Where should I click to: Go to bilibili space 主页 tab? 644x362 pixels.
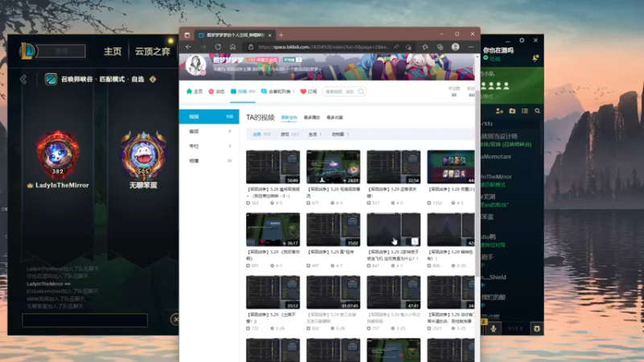tap(194, 92)
